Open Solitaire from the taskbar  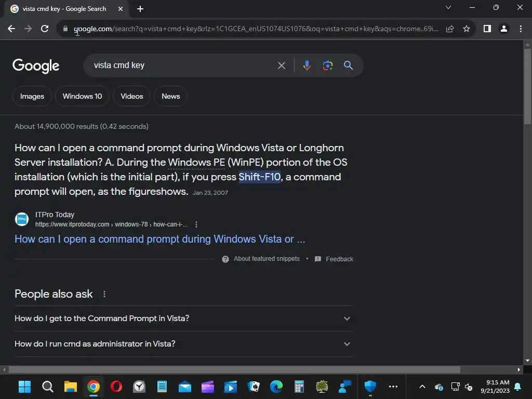pyautogui.click(x=254, y=387)
